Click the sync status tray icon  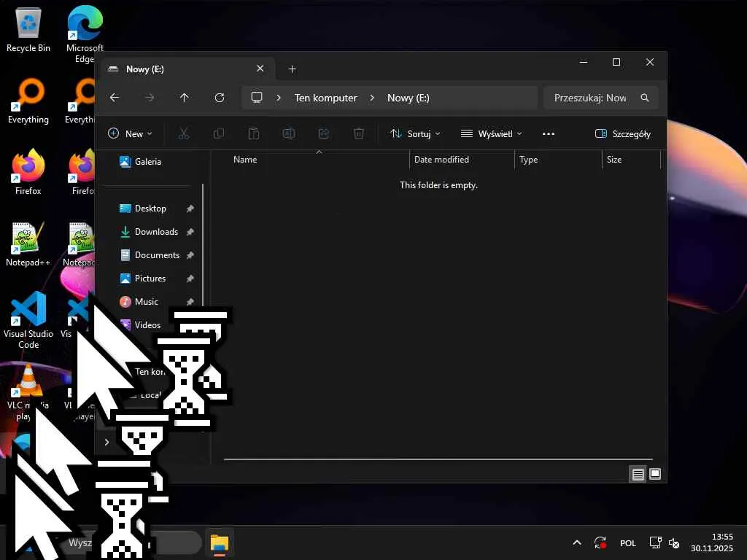(600, 542)
